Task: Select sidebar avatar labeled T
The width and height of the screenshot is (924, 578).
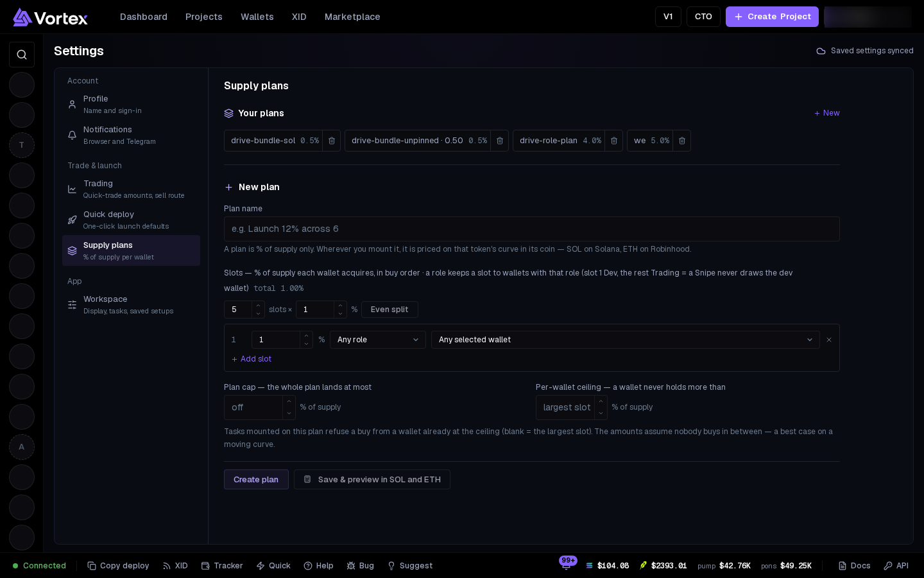Action: [x=22, y=145]
